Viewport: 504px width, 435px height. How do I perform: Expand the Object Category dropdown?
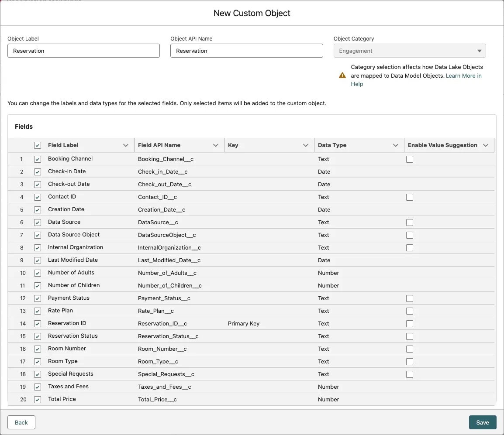[409, 51]
